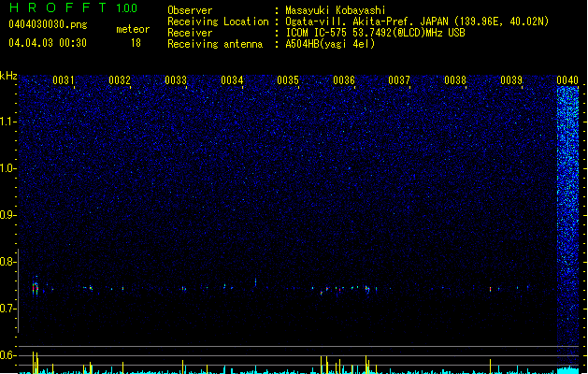Click time marker 0035
Image resolution: width=588 pixels, height=374 pixels.
[x=288, y=80]
